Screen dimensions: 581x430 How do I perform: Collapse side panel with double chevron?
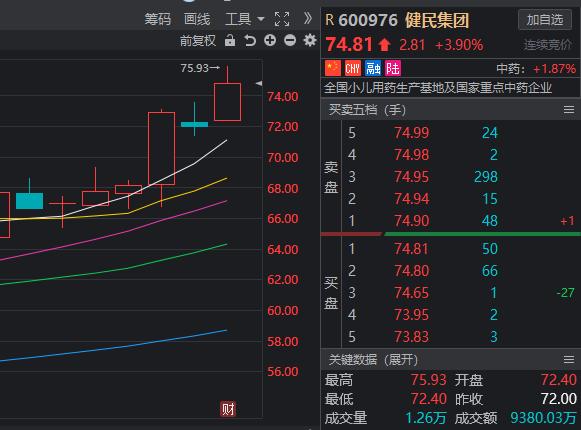tap(308, 19)
